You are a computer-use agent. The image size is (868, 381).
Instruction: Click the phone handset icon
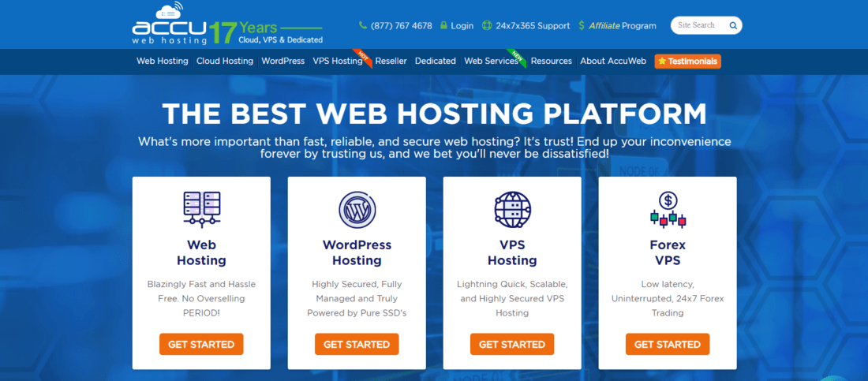coord(363,25)
